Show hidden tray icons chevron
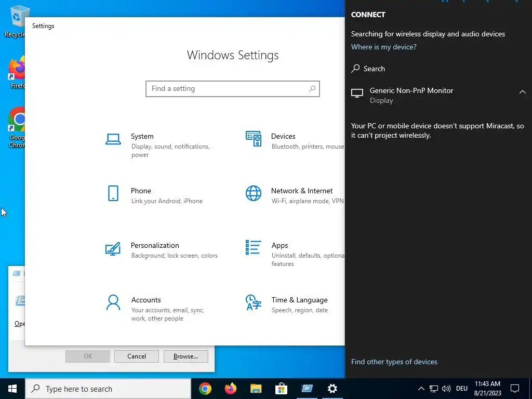 click(x=421, y=389)
